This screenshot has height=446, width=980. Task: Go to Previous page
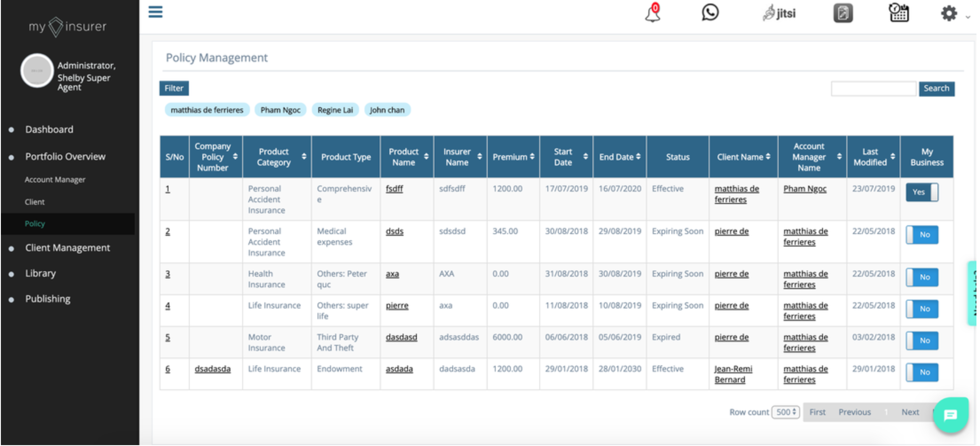[x=855, y=412]
